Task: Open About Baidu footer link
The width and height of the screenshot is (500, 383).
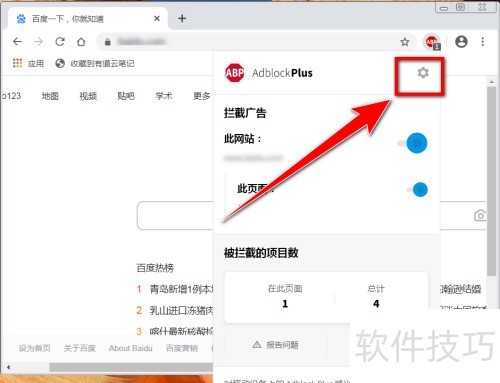Action: pos(131,348)
